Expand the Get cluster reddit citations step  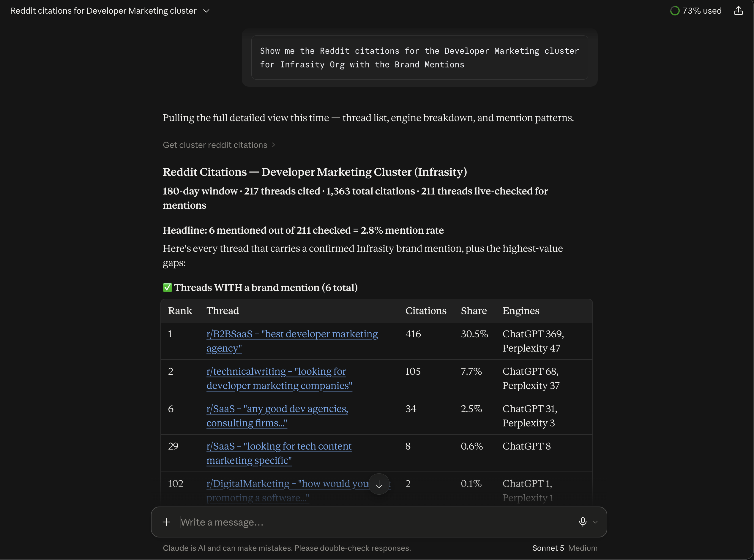click(x=219, y=145)
